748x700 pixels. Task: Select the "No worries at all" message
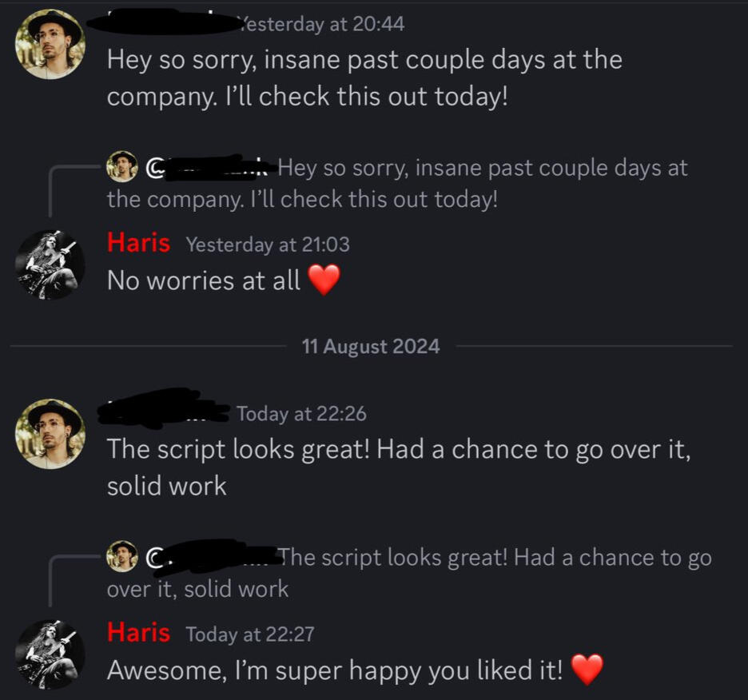pos(204,280)
